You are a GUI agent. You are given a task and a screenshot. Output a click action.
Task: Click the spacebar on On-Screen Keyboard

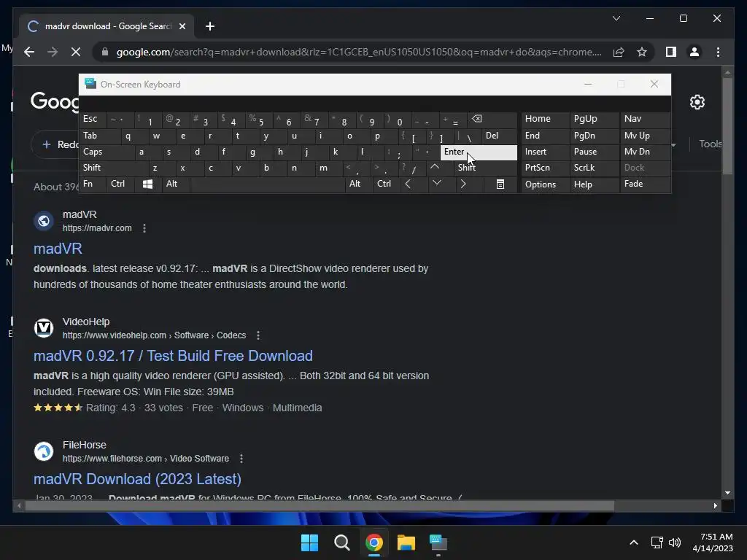tap(267, 184)
